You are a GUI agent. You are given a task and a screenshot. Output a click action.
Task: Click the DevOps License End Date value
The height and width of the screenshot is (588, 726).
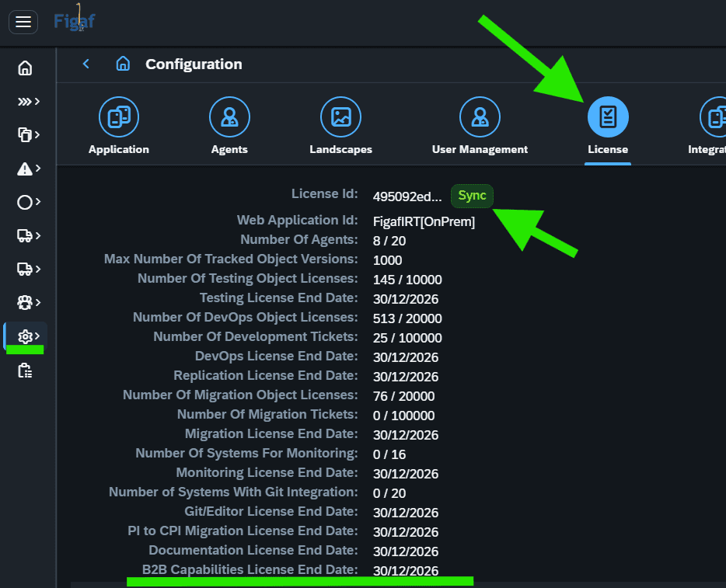point(405,357)
